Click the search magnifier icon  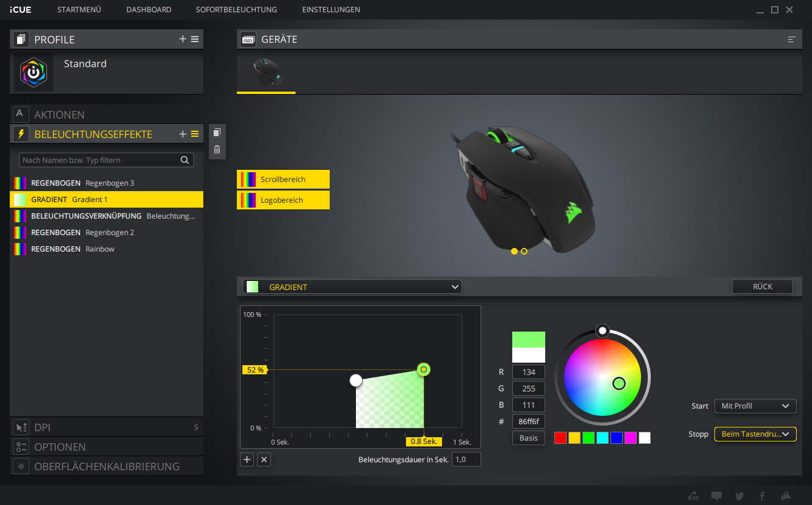[x=184, y=160]
